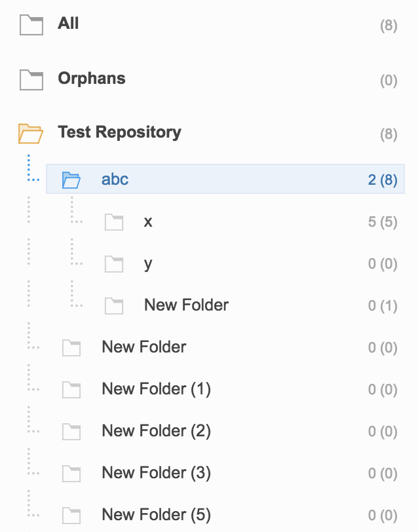The height and width of the screenshot is (532, 418).
Task: Click the New Folder (1) folder icon
Action: [x=71, y=389]
